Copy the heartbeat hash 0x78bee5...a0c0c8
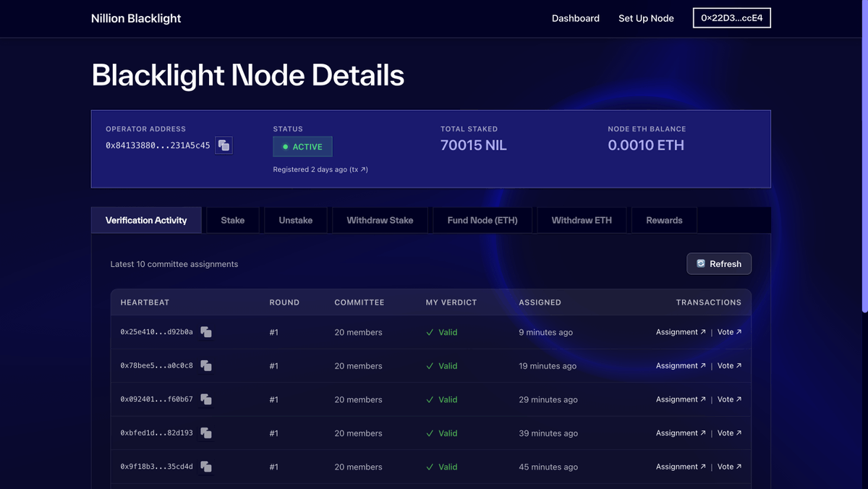Image resolution: width=868 pixels, height=489 pixels. [x=206, y=365]
